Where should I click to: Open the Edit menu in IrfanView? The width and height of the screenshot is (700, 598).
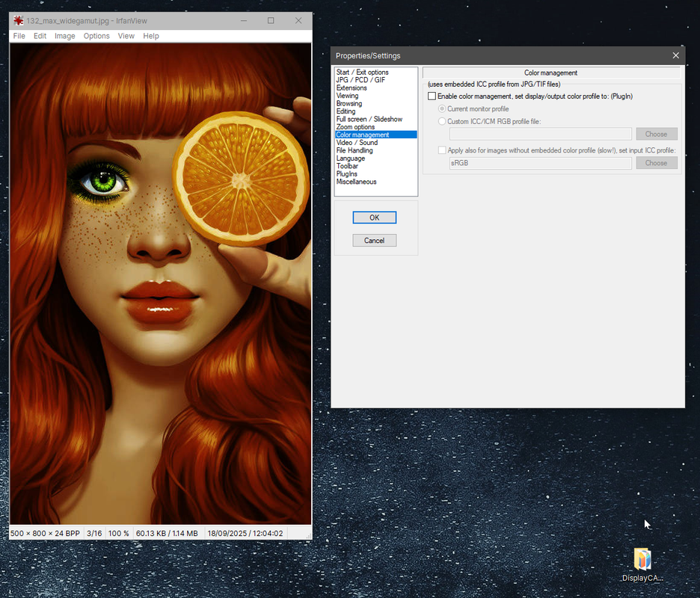[x=40, y=36]
